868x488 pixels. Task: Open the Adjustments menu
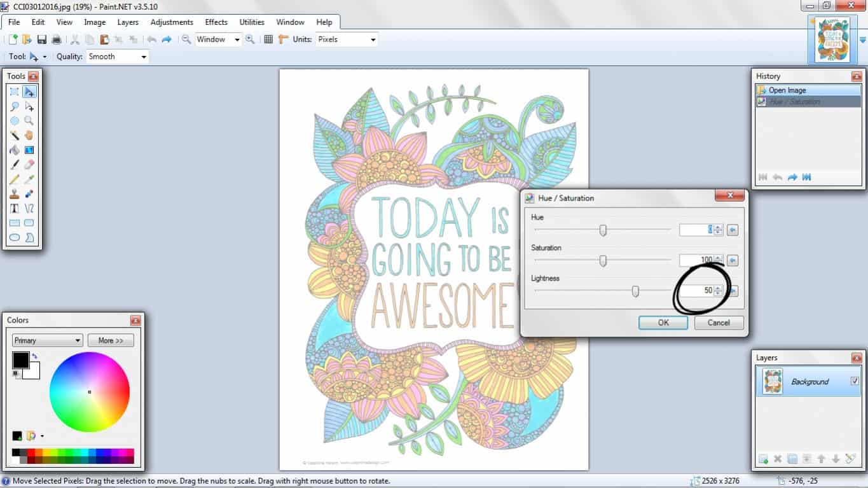point(172,22)
